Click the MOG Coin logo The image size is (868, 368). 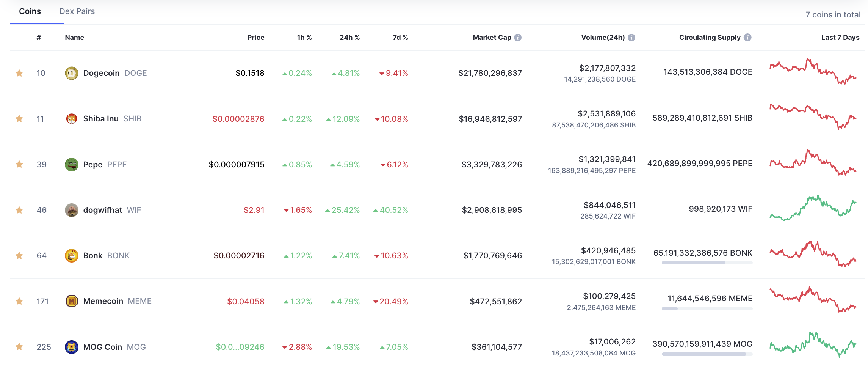(x=72, y=347)
